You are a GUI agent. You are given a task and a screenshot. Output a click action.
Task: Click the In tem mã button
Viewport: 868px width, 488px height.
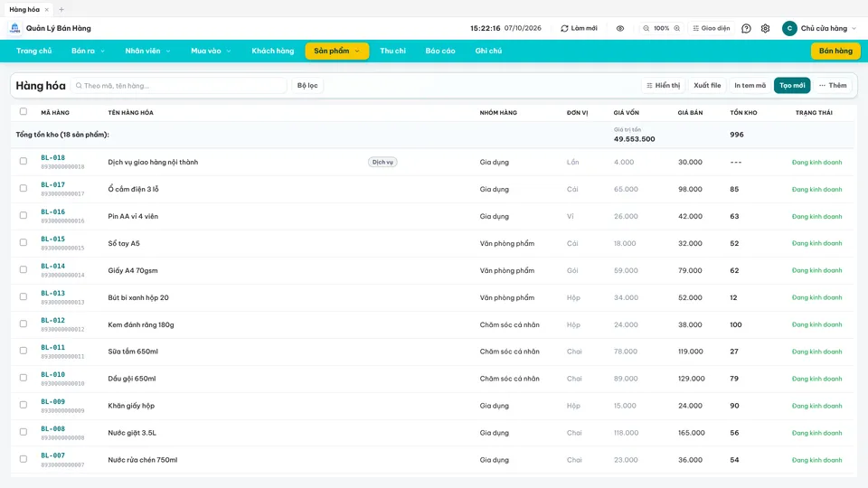[x=750, y=86]
